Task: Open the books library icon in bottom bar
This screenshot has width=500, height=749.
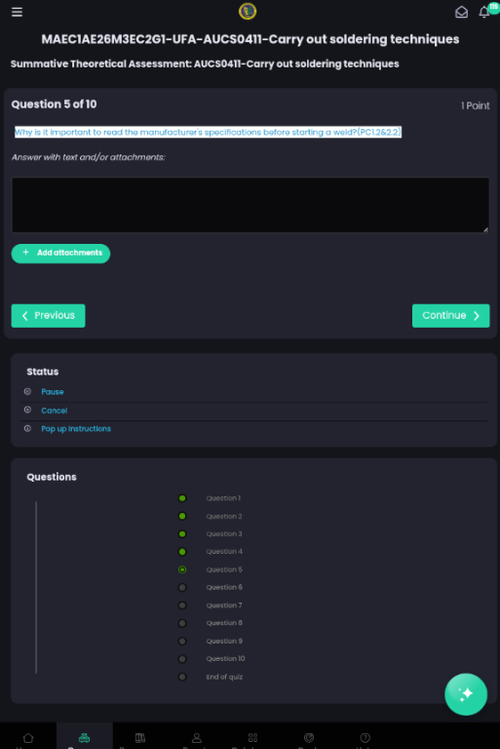Action: point(140,738)
